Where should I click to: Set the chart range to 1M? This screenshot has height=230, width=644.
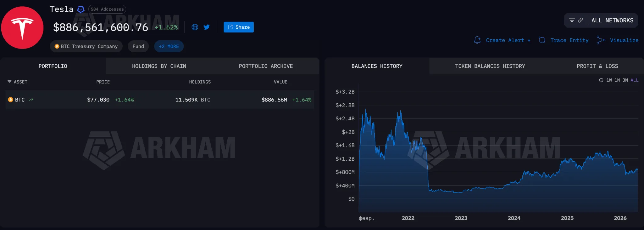tap(617, 80)
